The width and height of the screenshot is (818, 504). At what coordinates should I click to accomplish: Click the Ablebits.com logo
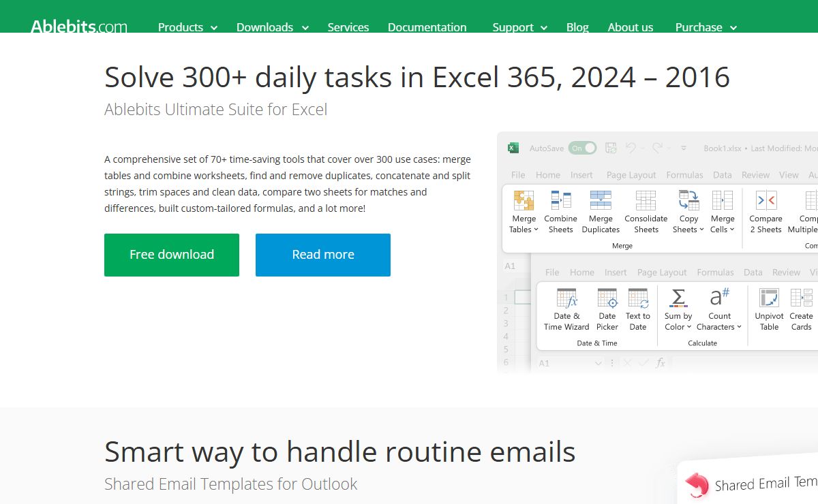pos(79,27)
